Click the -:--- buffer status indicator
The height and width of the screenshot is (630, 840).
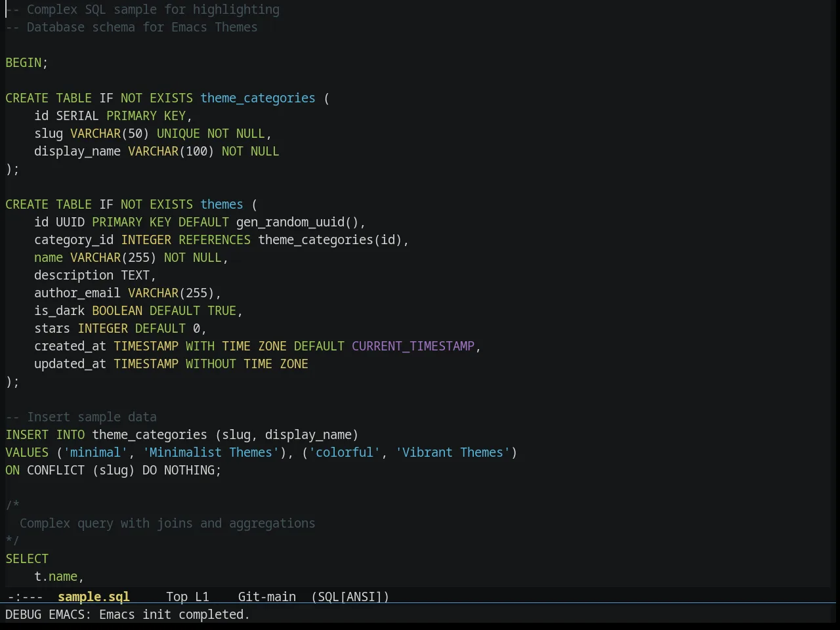click(25, 597)
